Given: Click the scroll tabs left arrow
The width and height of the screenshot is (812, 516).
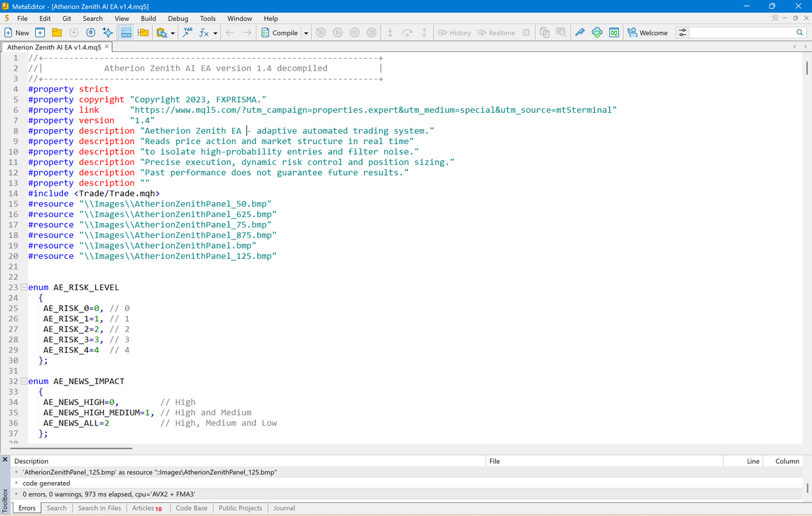Looking at the screenshot, I should (795, 47).
